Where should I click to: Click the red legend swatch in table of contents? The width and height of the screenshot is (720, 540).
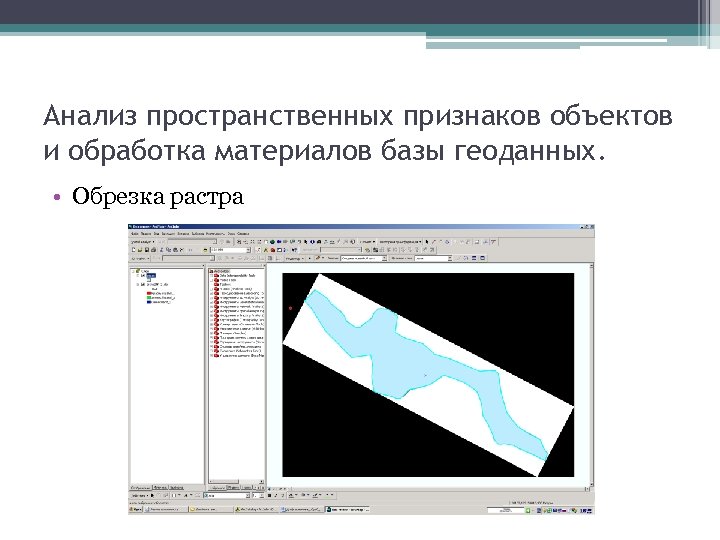(149, 293)
